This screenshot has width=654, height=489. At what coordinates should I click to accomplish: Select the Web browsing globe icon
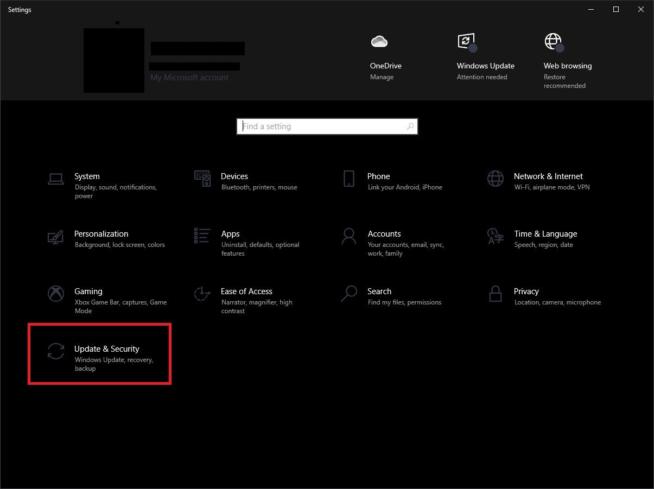pyautogui.click(x=554, y=42)
